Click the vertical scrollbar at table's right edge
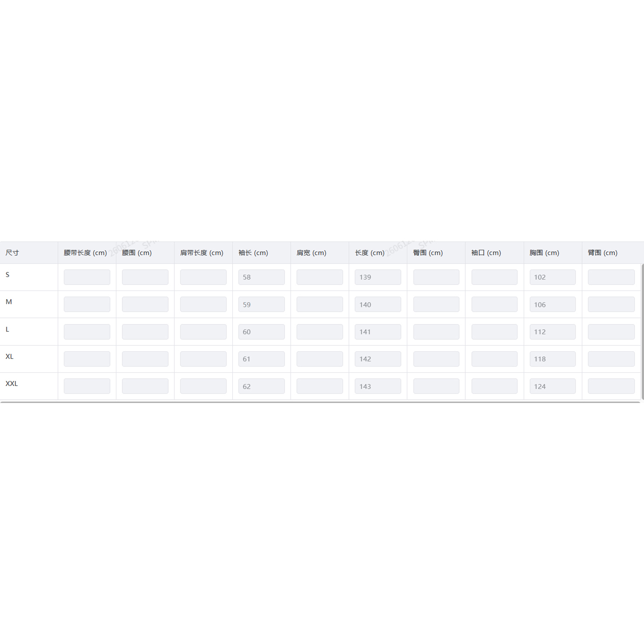Image resolution: width=644 pixels, height=644 pixels. [642, 331]
